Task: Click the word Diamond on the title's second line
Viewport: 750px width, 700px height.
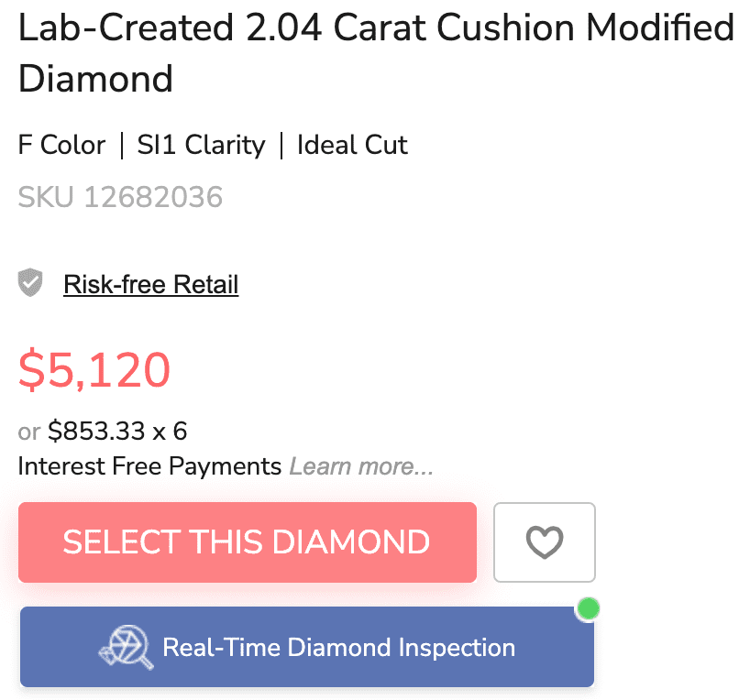Action: (95, 79)
